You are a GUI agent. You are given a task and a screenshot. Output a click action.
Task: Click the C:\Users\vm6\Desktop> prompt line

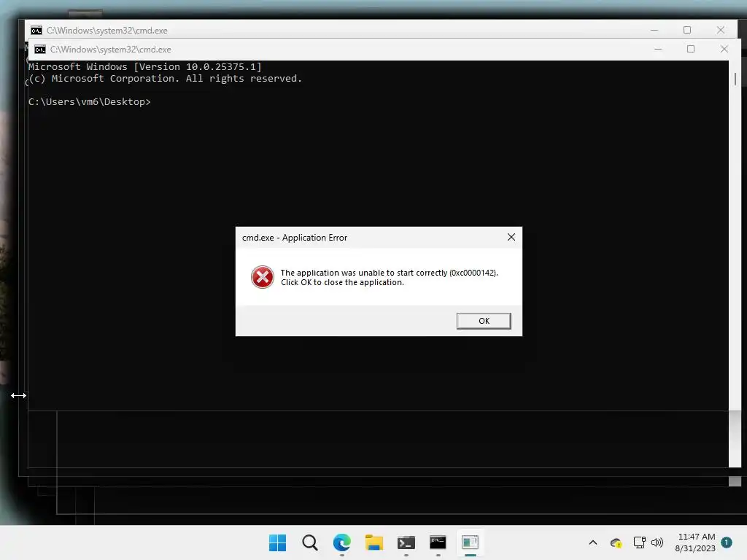point(90,102)
